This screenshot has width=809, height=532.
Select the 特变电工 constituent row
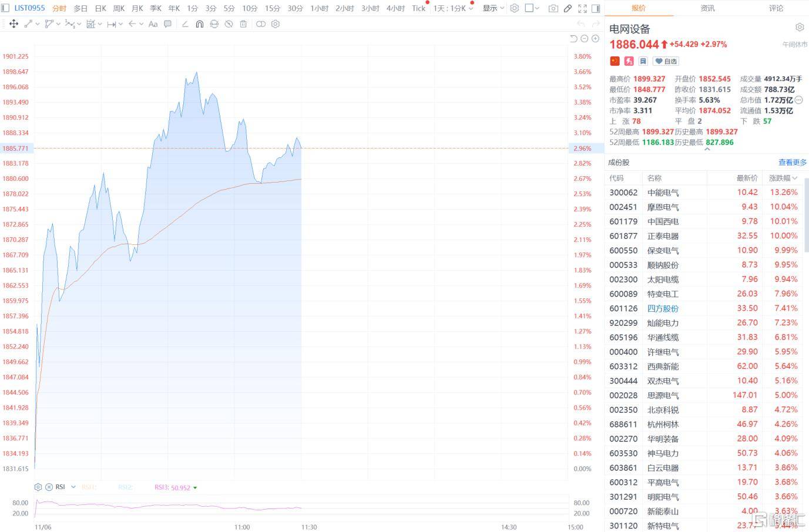[x=704, y=294]
